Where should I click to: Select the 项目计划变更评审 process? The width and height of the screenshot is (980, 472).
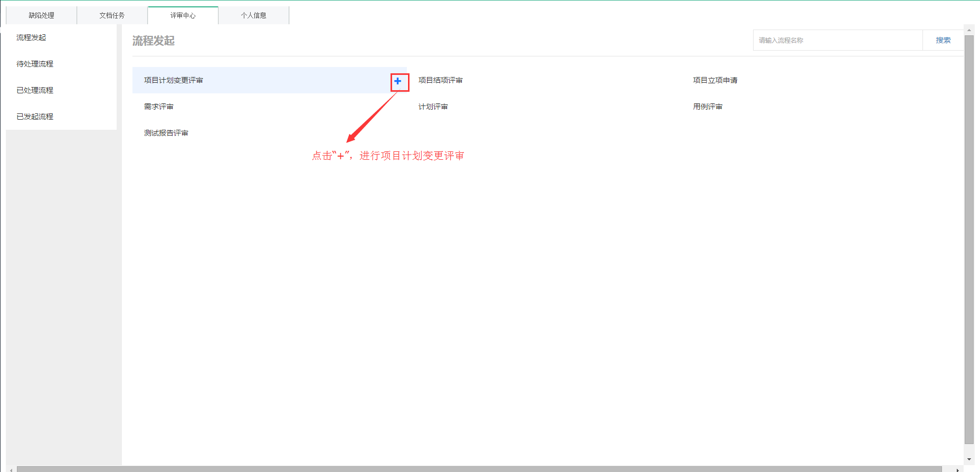pyautogui.click(x=174, y=80)
